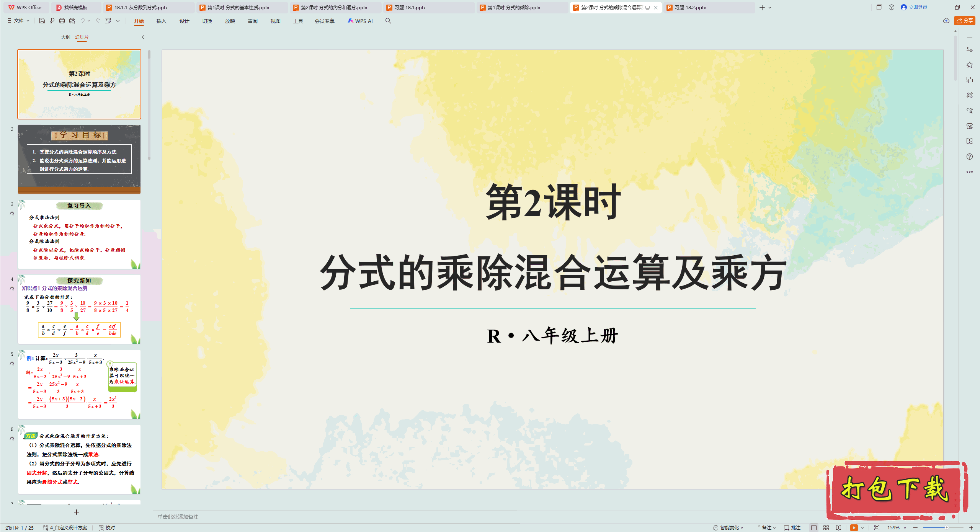Screen dimensions: 980x532
Task: Click 立即登录 login link
Action: pos(914,7)
